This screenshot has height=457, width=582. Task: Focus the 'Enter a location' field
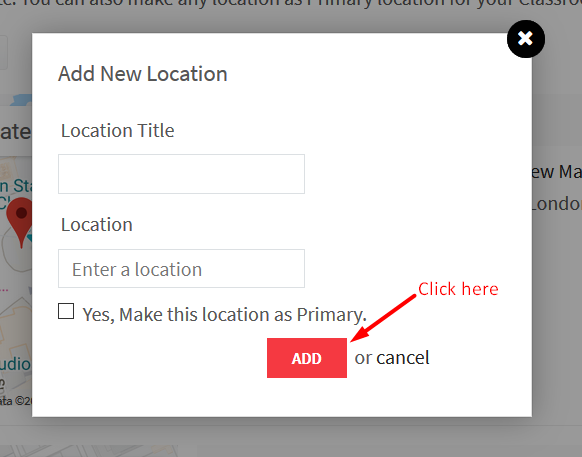pos(181,268)
